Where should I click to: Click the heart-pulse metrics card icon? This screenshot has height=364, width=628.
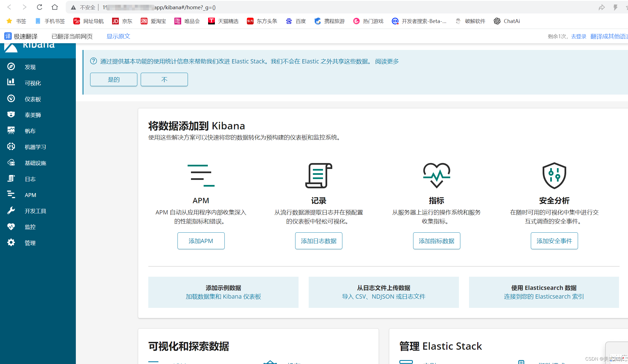point(437,175)
